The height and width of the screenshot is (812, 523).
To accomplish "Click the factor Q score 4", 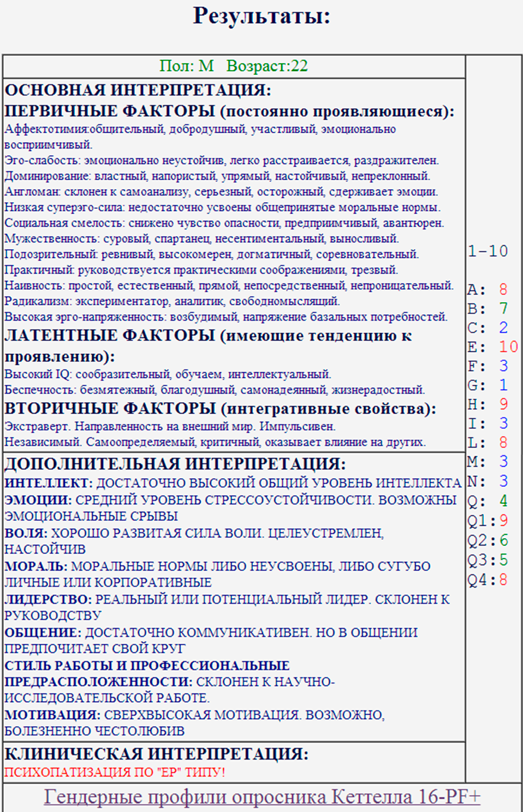I will point(503,501).
